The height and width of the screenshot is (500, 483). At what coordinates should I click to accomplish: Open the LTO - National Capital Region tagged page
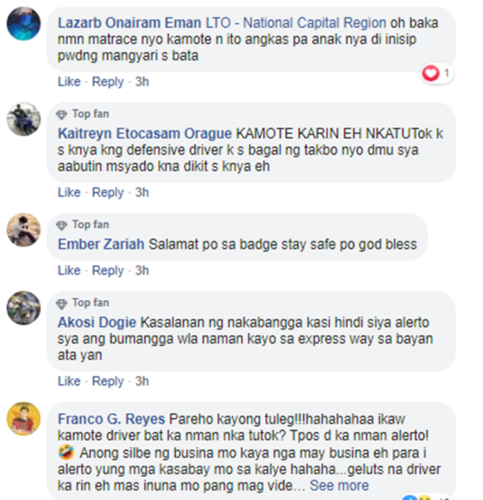point(296,23)
